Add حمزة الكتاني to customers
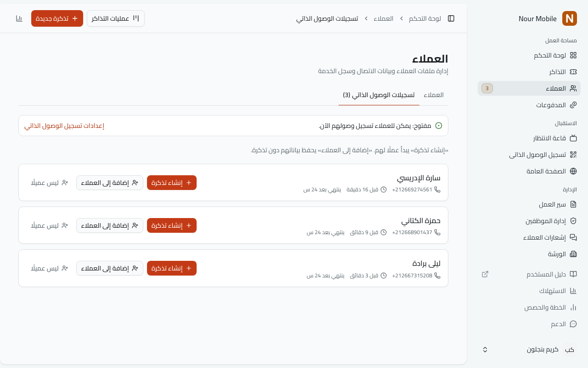This screenshot has height=368, width=588. tap(110, 225)
